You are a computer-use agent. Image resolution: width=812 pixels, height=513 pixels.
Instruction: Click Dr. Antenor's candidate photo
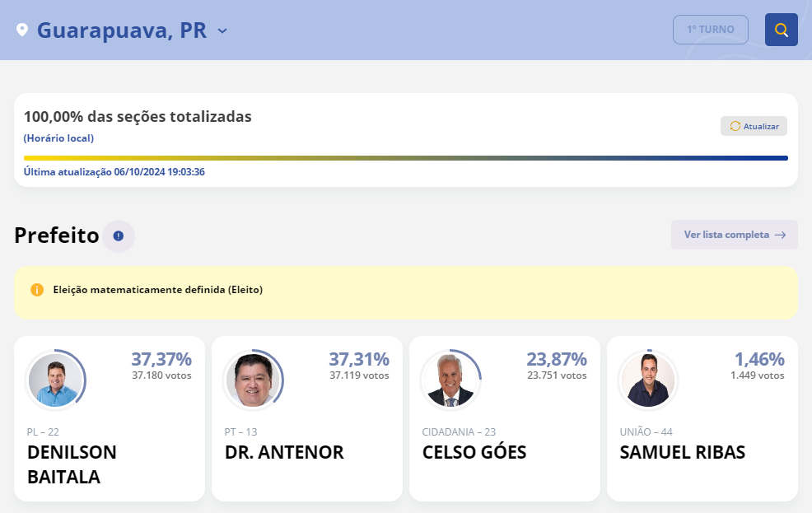click(x=254, y=380)
